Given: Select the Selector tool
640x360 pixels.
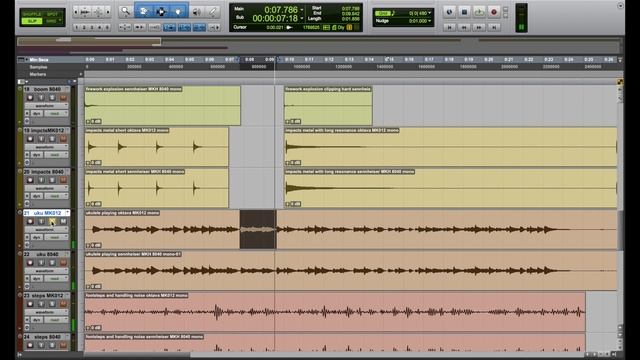Looking at the screenshot, I should (161, 12).
